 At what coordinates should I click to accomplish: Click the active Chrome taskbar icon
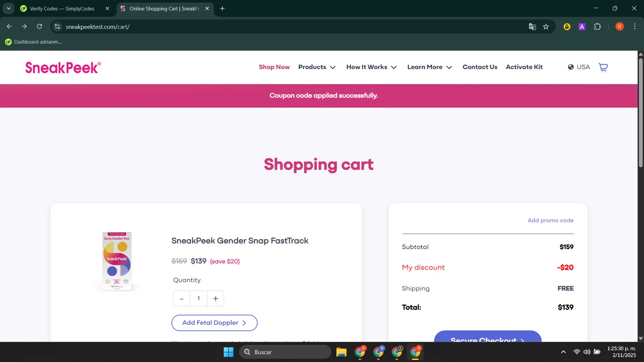[416, 352]
